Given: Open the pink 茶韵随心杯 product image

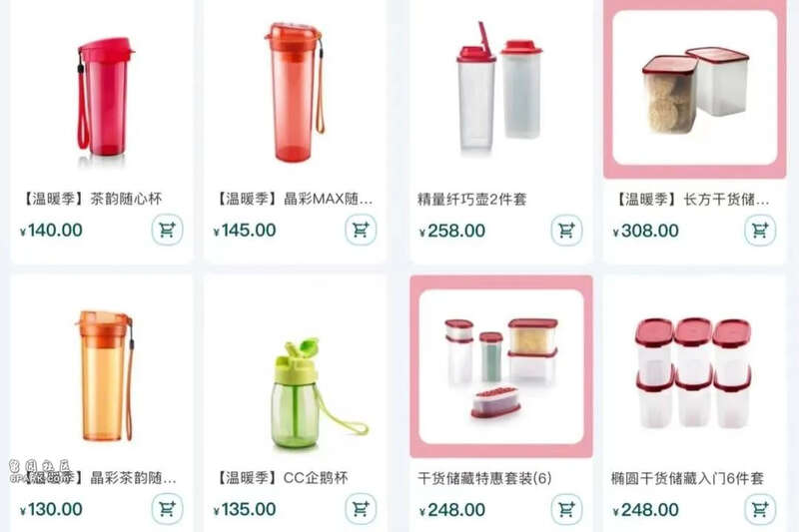Looking at the screenshot, I should [x=104, y=98].
